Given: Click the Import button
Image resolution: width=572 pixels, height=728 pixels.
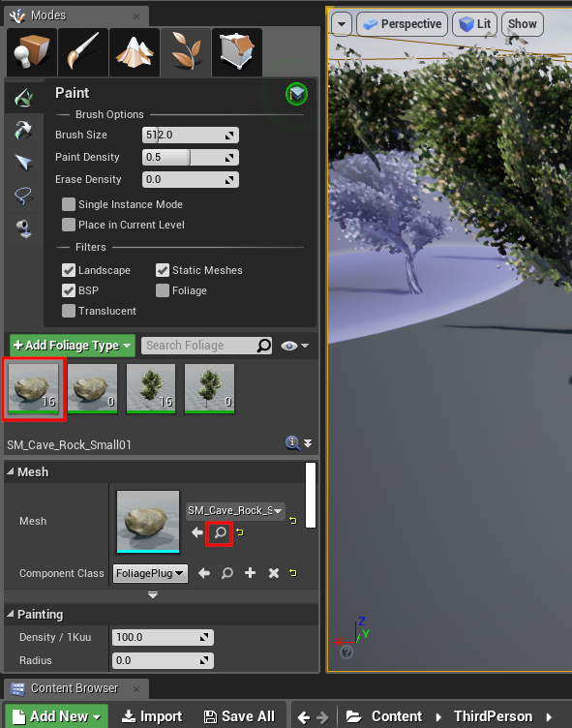Looking at the screenshot, I should (152, 716).
